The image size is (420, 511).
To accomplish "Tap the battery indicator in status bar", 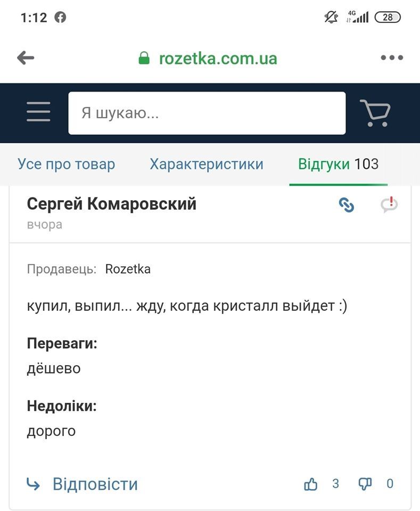I will 388,18.
